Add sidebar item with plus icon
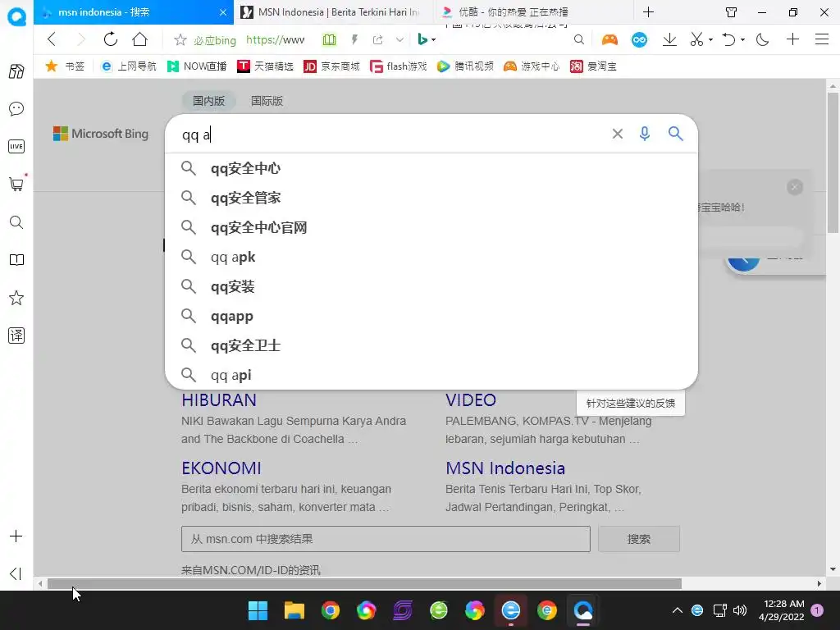The width and height of the screenshot is (840, 630). [x=16, y=536]
